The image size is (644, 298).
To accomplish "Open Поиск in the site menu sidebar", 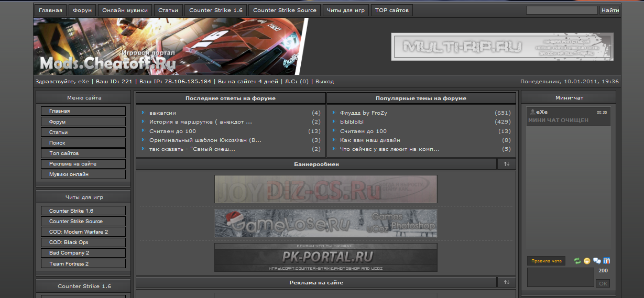I will click(x=83, y=142).
